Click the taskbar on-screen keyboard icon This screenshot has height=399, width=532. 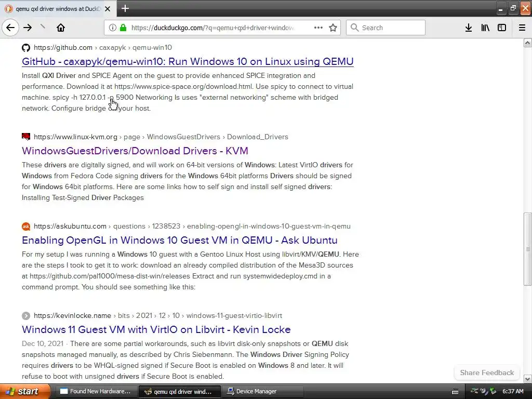(x=455, y=392)
